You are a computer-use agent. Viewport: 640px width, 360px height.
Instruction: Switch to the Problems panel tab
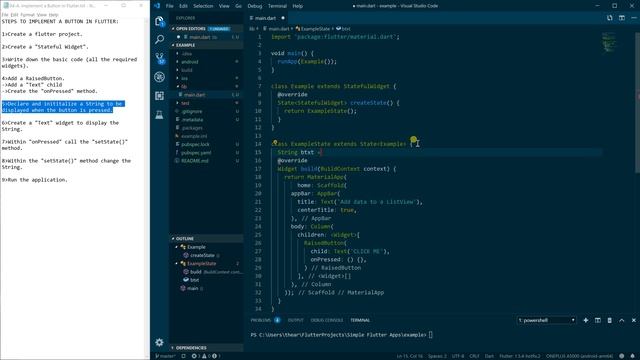[261, 320]
